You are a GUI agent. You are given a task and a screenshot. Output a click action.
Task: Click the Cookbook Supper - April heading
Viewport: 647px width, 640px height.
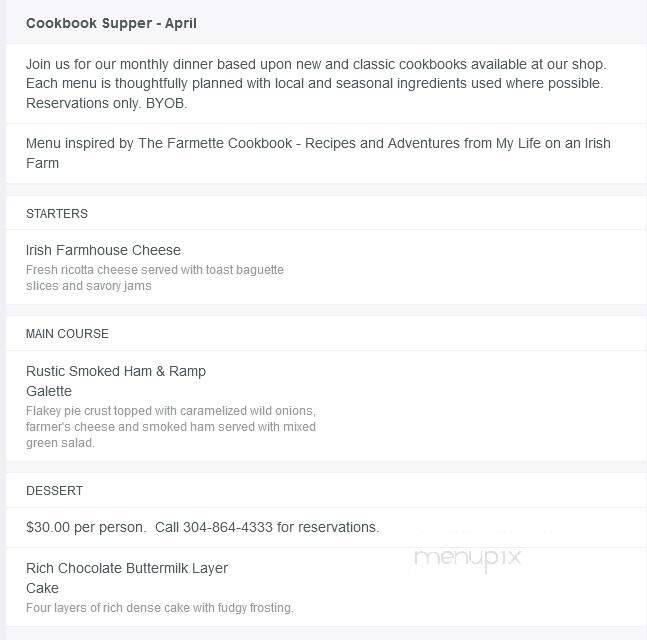(111, 24)
